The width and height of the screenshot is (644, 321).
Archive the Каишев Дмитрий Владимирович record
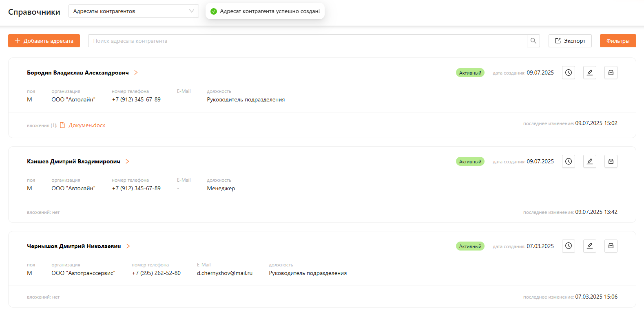611,161
